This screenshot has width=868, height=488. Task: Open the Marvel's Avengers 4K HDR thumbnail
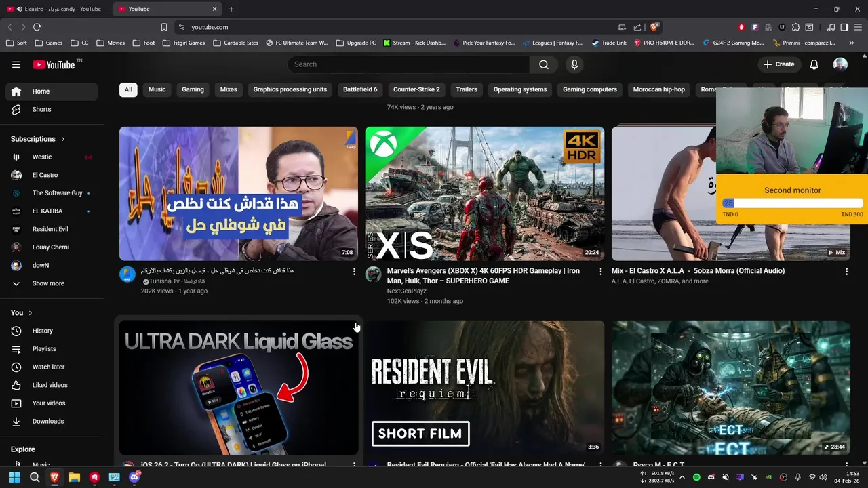click(485, 194)
